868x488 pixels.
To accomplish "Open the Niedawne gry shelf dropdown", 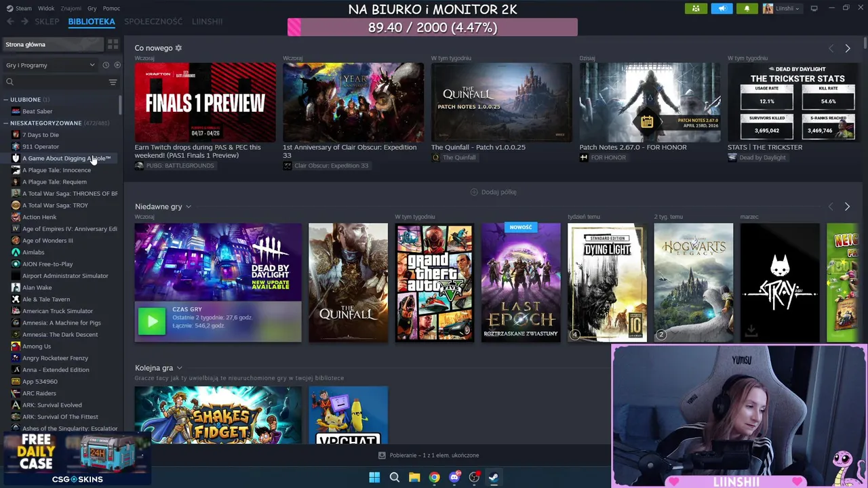I will (x=189, y=207).
